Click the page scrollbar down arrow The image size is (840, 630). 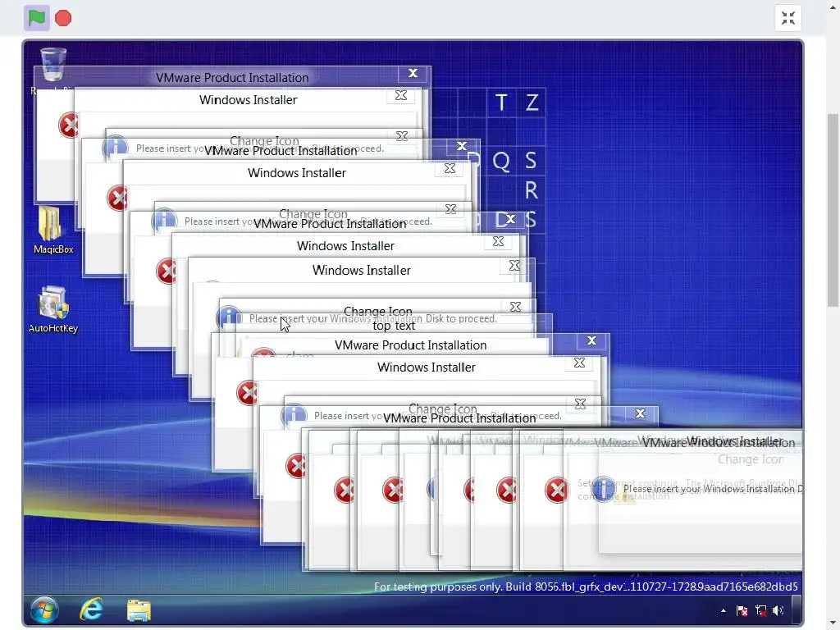coord(833,623)
